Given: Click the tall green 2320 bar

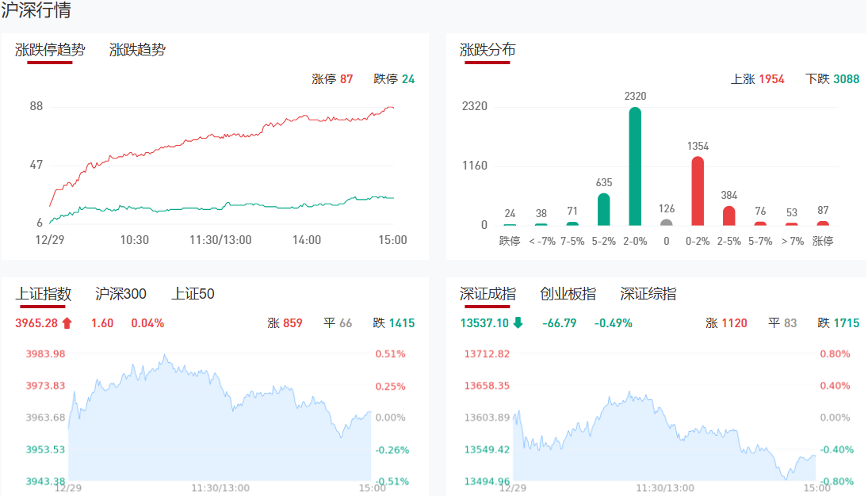Looking at the screenshot, I should click(x=635, y=166).
